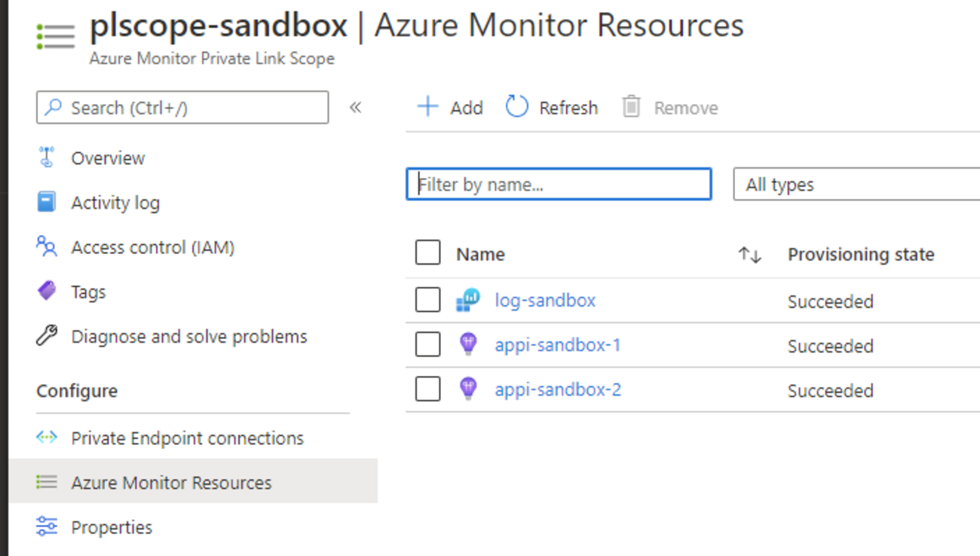Open Properties in the Configure menu

[x=112, y=527]
